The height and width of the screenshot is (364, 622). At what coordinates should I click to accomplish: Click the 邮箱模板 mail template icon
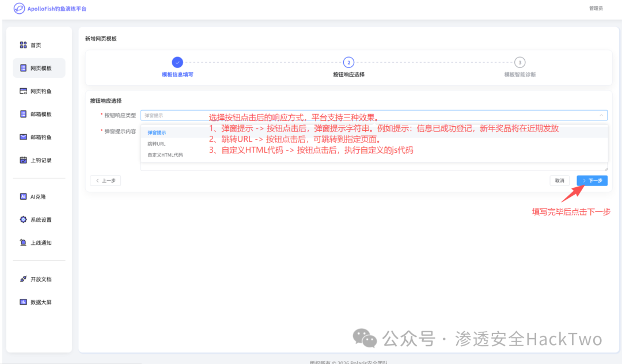click(x=23, y=113)
